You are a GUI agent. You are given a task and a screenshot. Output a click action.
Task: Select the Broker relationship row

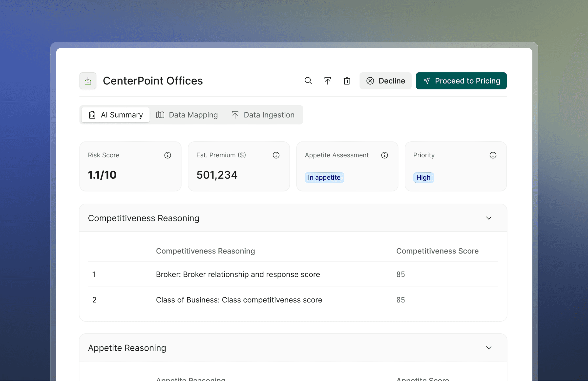tap(238, 274)
